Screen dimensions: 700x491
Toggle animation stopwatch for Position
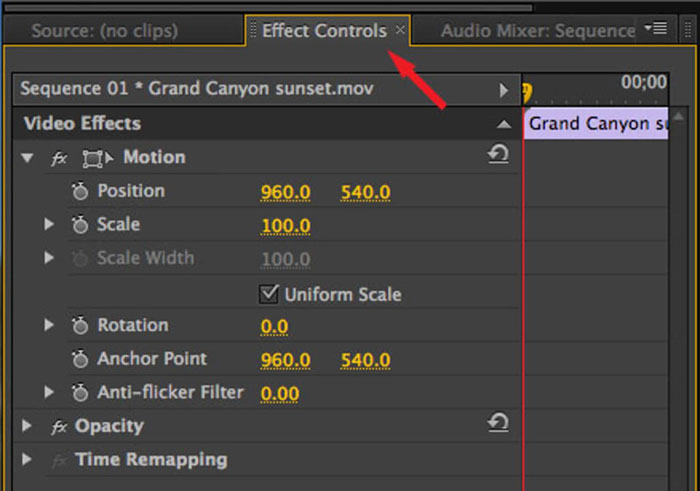coord(80,191)
